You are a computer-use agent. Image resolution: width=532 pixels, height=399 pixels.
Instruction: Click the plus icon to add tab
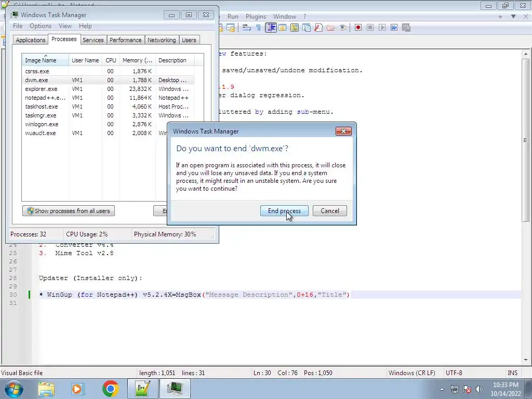(x=500, y=16)
